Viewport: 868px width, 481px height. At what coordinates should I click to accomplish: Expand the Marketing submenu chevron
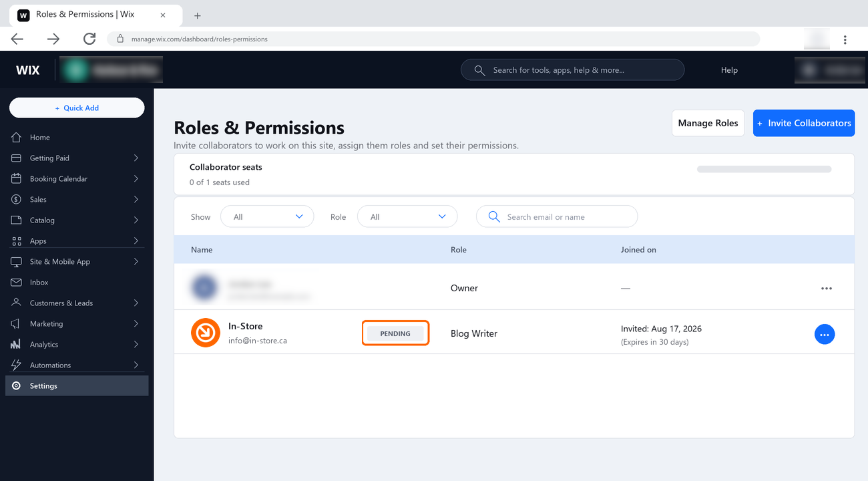(x=136, y=324)
